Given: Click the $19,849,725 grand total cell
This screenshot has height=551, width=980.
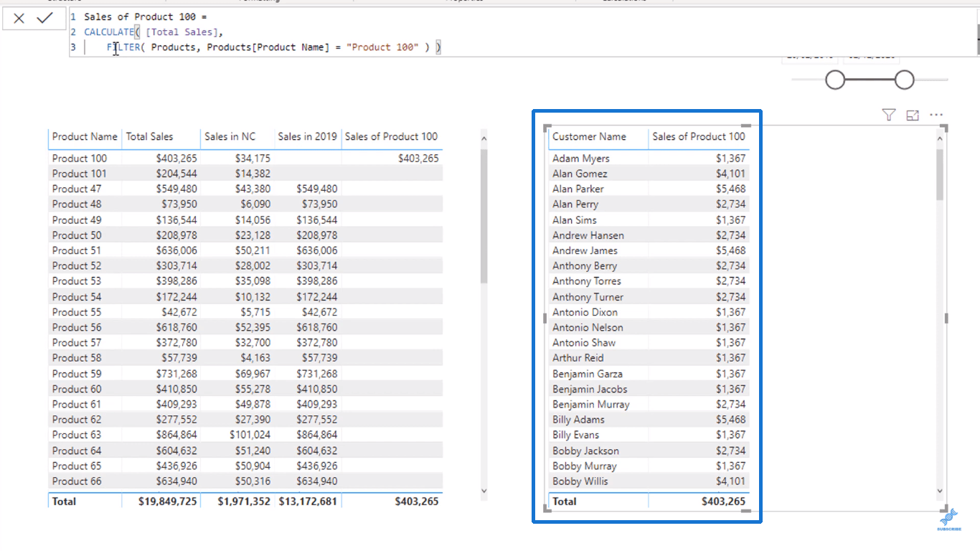Looking at the screenshot, I should [167, 501].
